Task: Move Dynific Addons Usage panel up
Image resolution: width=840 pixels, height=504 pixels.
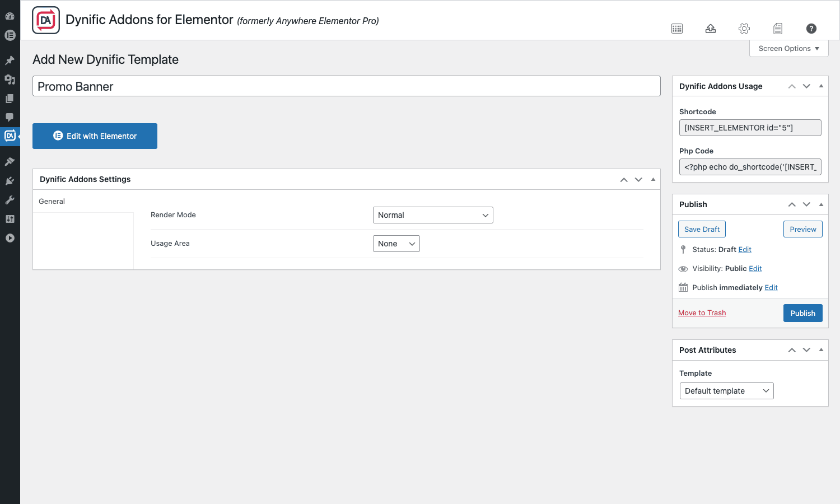Action: 792,86
